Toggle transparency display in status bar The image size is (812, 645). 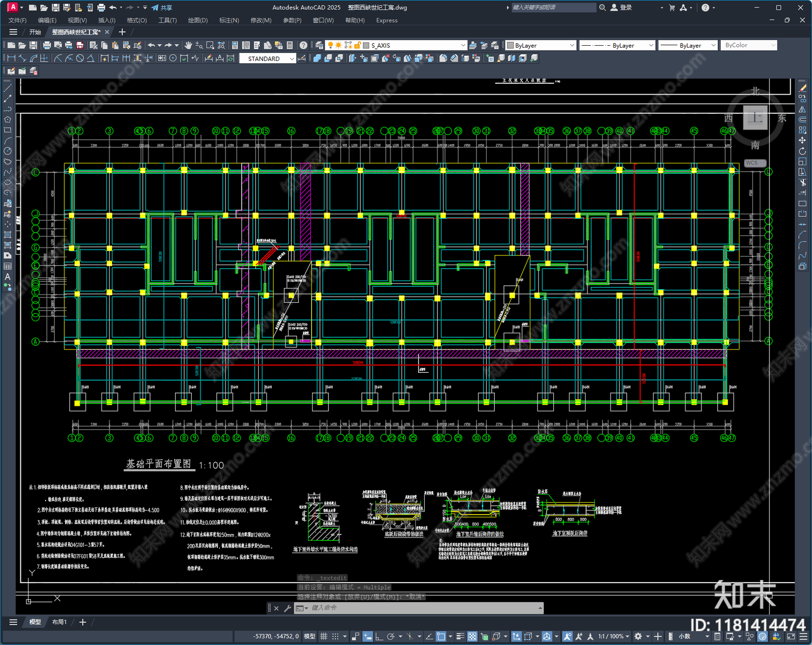(x=472, y=636)
